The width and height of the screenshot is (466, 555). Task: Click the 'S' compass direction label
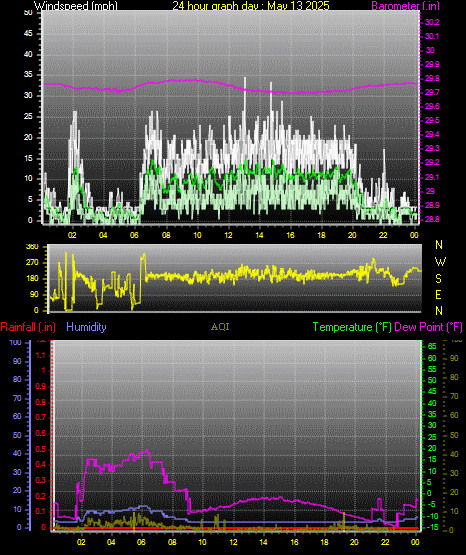point(438,279)
